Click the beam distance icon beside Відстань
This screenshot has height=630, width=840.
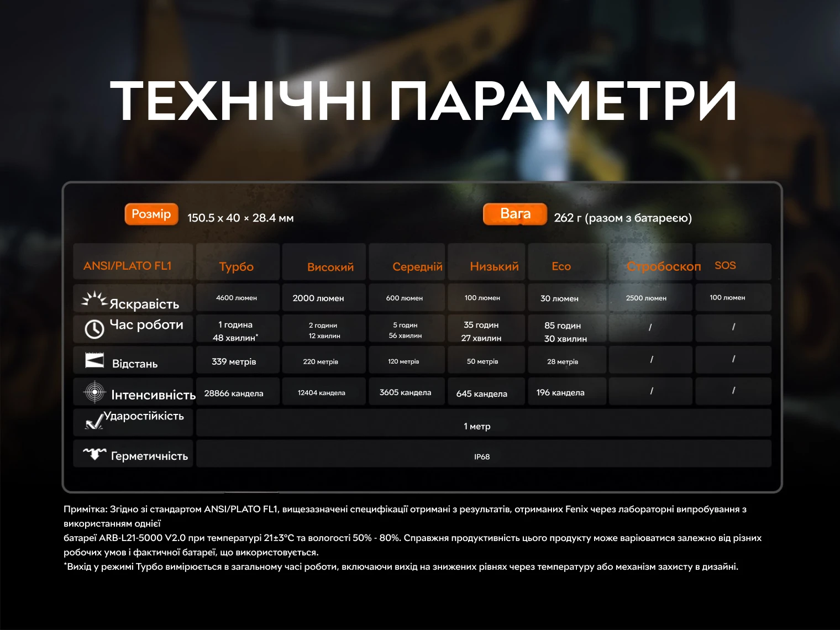[95, 360]
